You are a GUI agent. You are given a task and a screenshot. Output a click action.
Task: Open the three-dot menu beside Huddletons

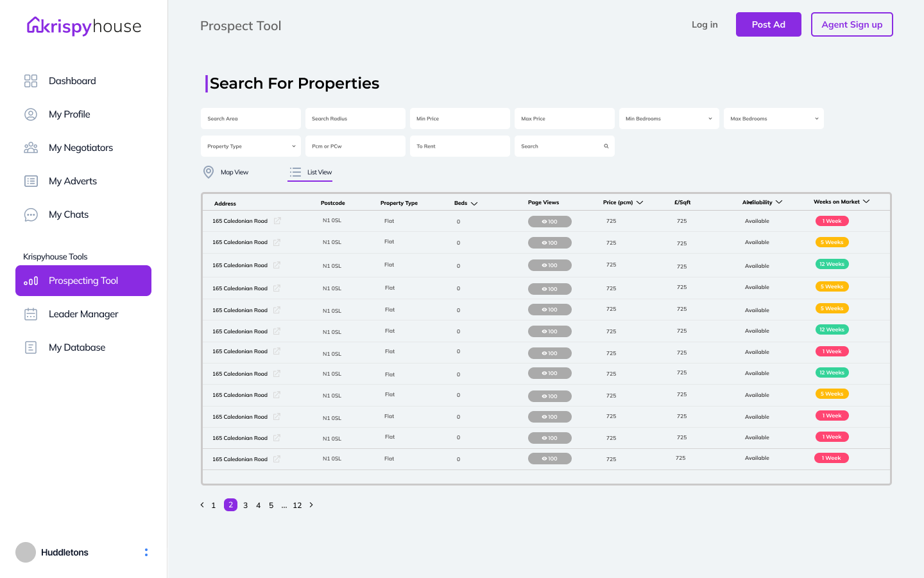[146, 552]
